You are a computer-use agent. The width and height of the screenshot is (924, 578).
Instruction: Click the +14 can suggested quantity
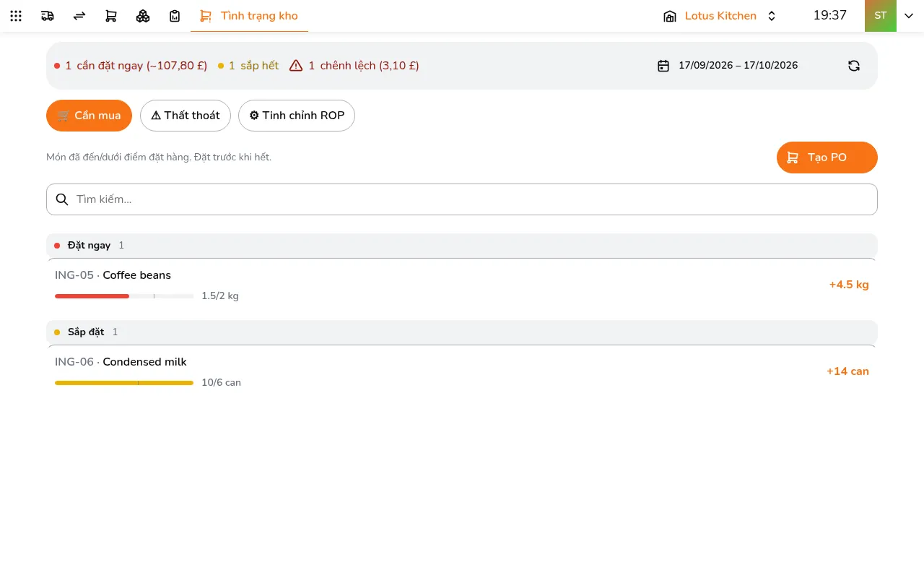[847, 371]
